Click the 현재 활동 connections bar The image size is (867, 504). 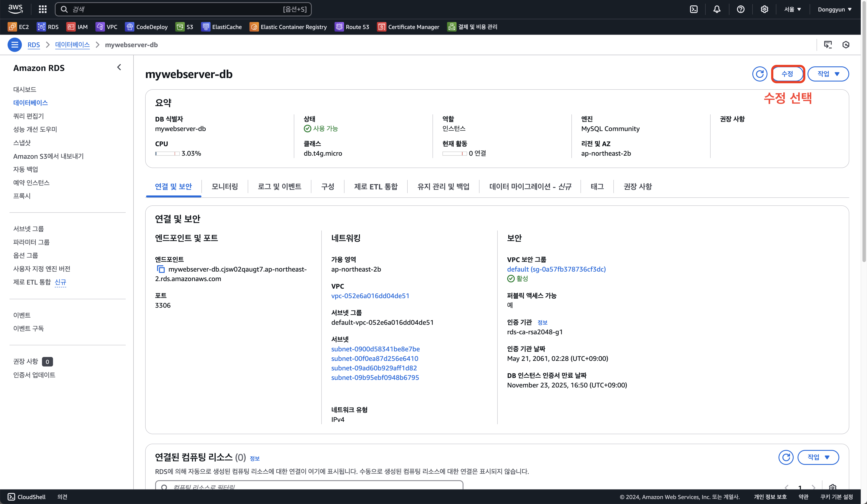coord(454,154)
